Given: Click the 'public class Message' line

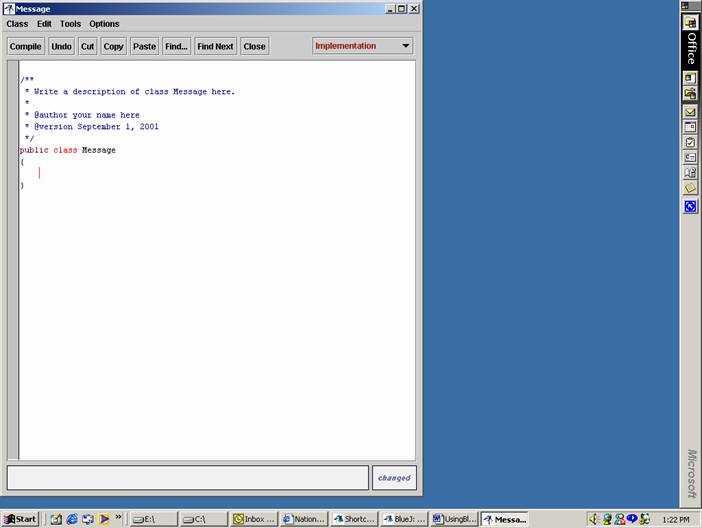Looking at the screenshot, I should point(68,150).
